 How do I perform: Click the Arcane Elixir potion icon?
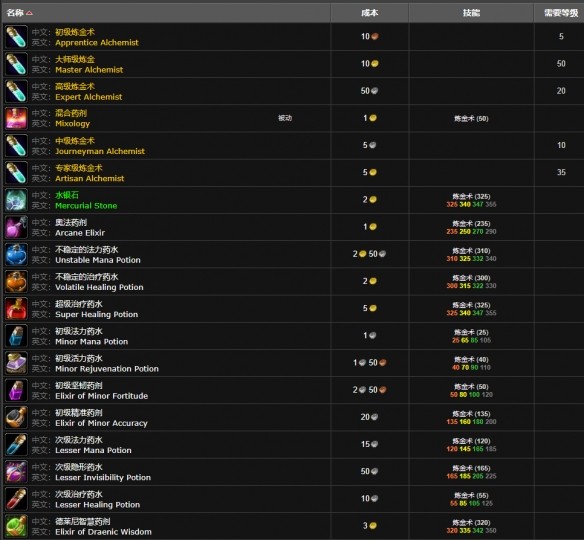[16, 227]
